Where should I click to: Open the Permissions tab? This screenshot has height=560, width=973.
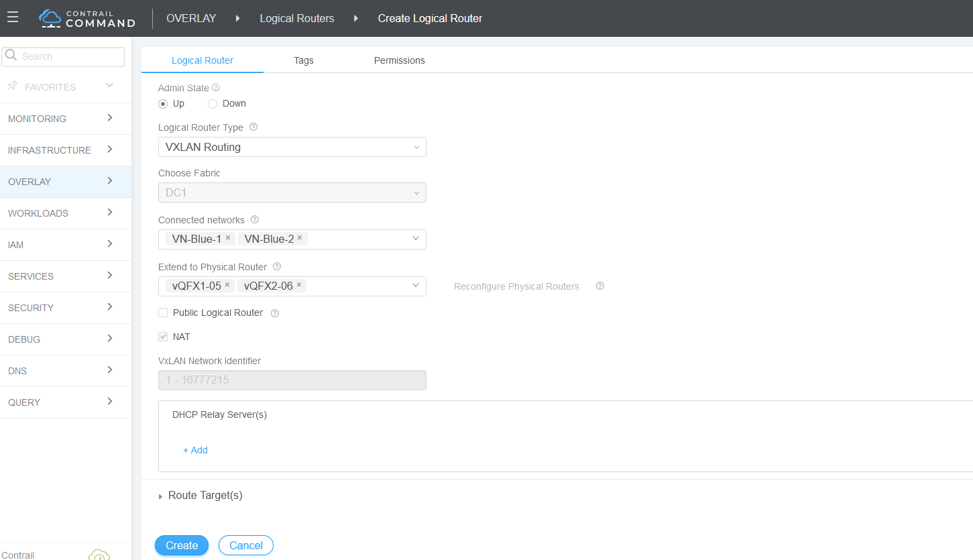point(399,60)
